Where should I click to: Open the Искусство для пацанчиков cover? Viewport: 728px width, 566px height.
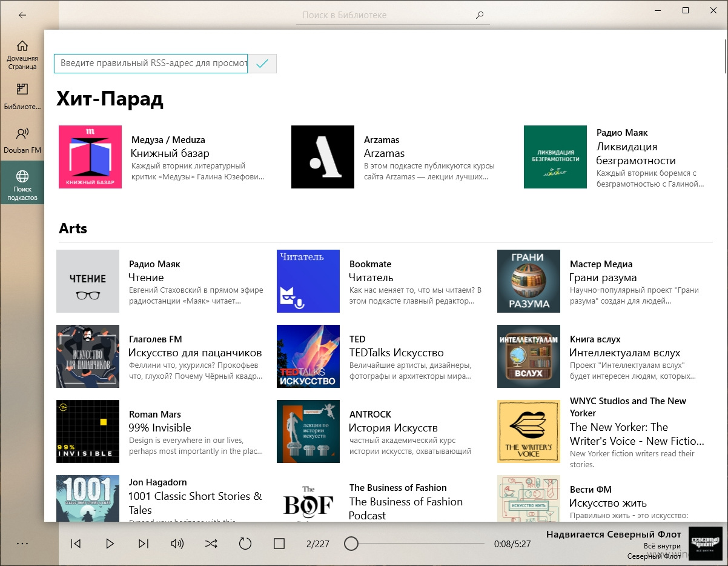point(88,356)
